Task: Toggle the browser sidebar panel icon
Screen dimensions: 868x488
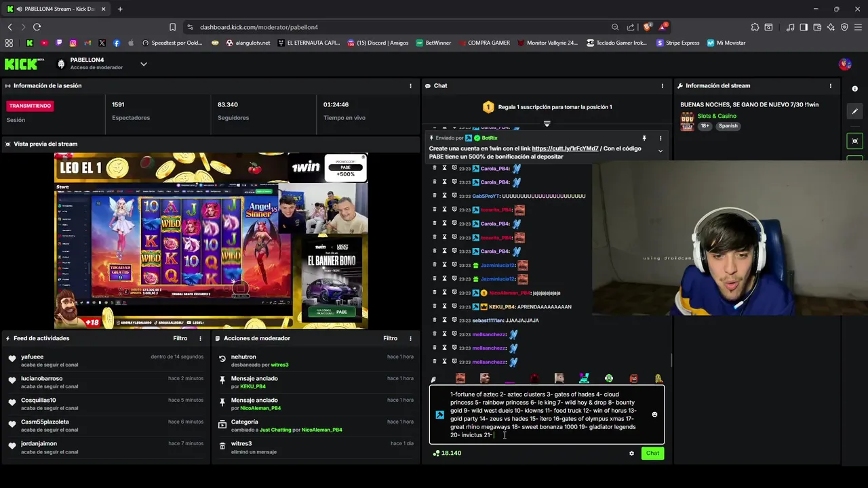Action: [x=804, y=27]
